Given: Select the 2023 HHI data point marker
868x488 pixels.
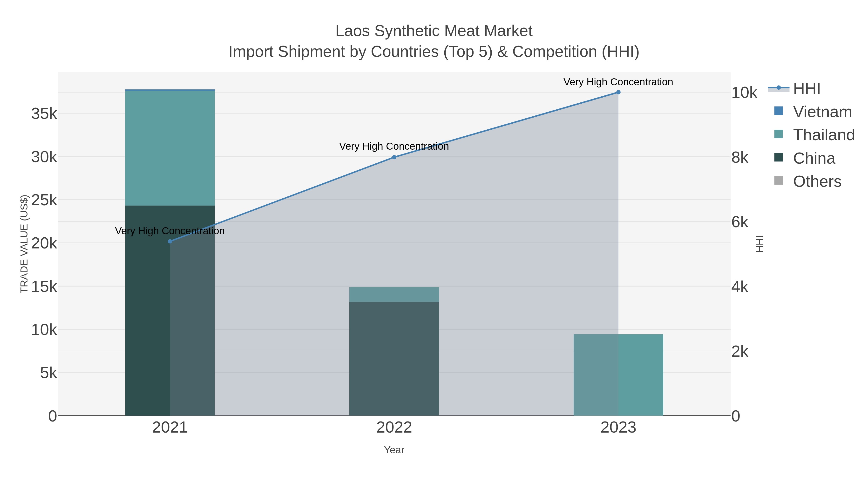Looking at the screenshot, I should (618, 92).
